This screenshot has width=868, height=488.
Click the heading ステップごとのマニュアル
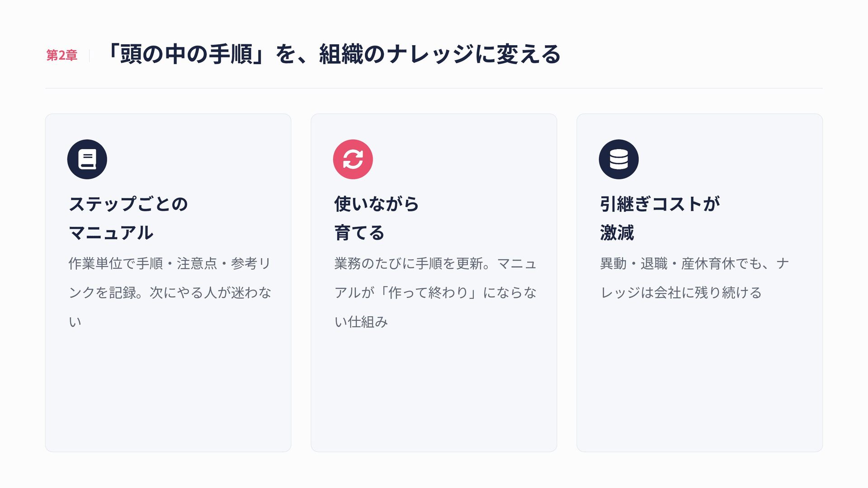click(128, 218)
